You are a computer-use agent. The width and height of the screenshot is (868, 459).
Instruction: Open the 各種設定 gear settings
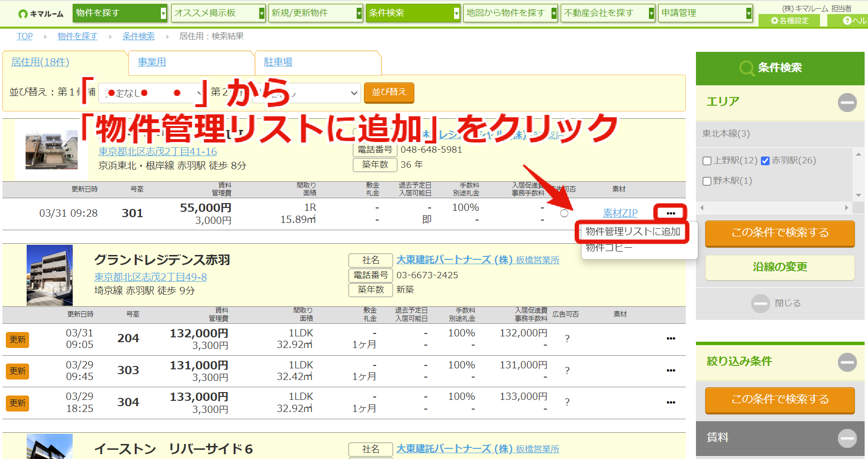pos(789,20)
